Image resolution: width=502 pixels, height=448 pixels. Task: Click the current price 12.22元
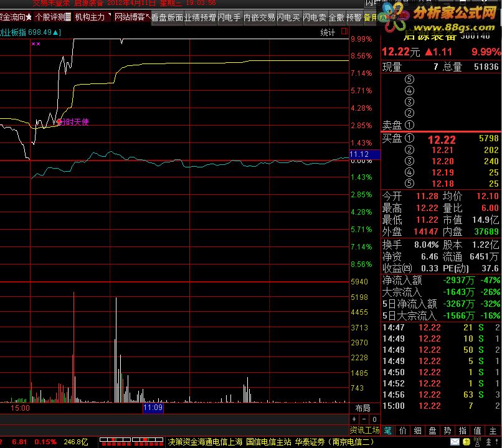[x=401, y=52]
